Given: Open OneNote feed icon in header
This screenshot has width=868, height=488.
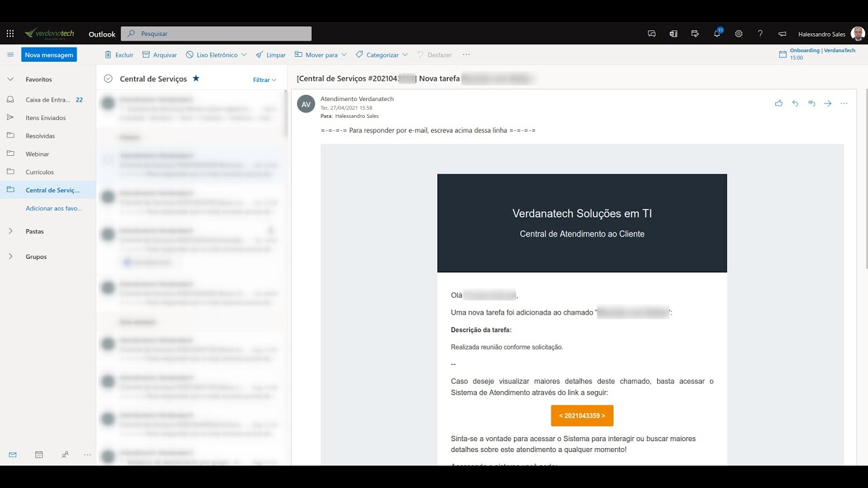Looking at the screenshot, I should click(x=673, y=33).
